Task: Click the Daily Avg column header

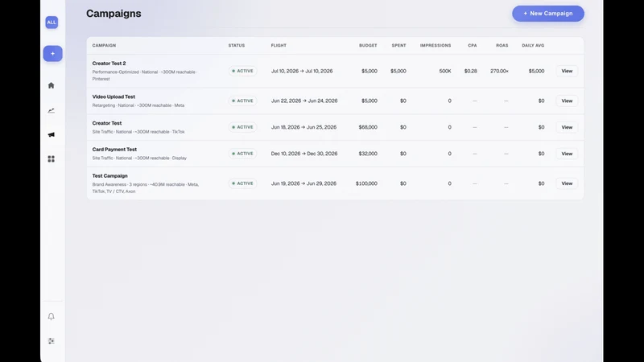Action: [x=533, y=46]
